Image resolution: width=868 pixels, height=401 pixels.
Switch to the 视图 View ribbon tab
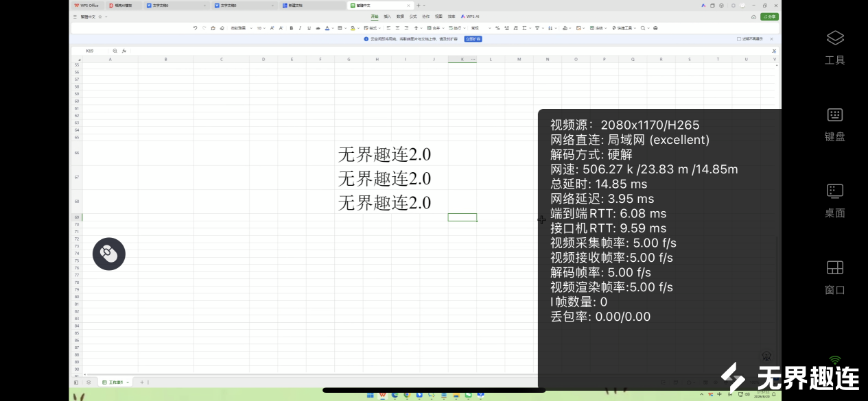pos(438,16)
